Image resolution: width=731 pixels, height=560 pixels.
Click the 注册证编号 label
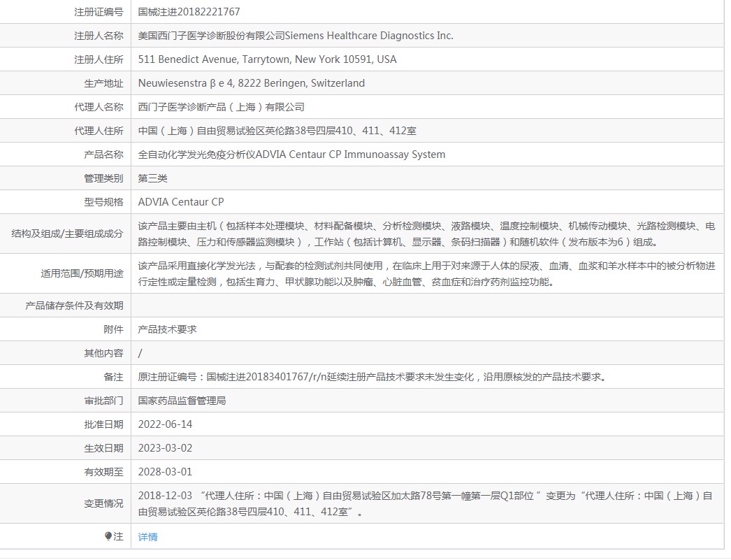[99, 12]
